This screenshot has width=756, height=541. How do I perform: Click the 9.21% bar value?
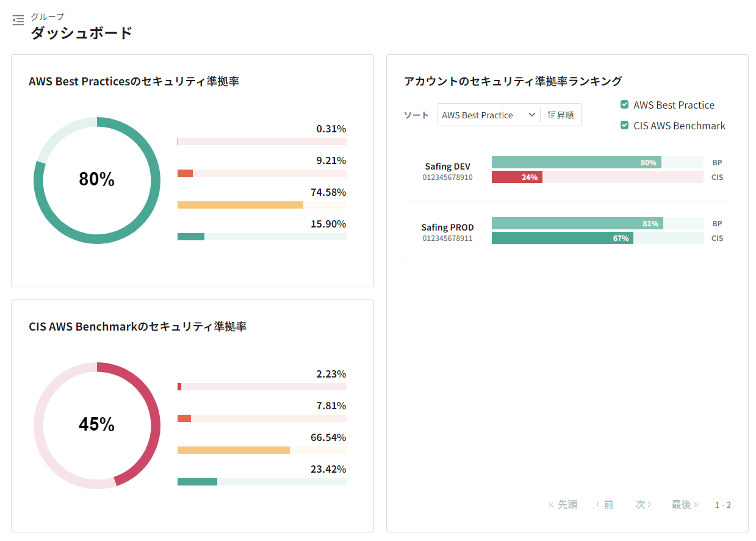point(331,160)
